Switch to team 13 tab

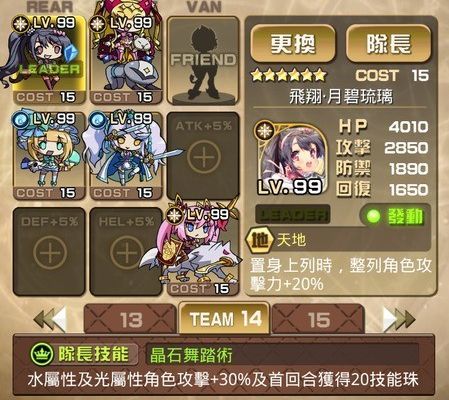click(x=130, y=319)
